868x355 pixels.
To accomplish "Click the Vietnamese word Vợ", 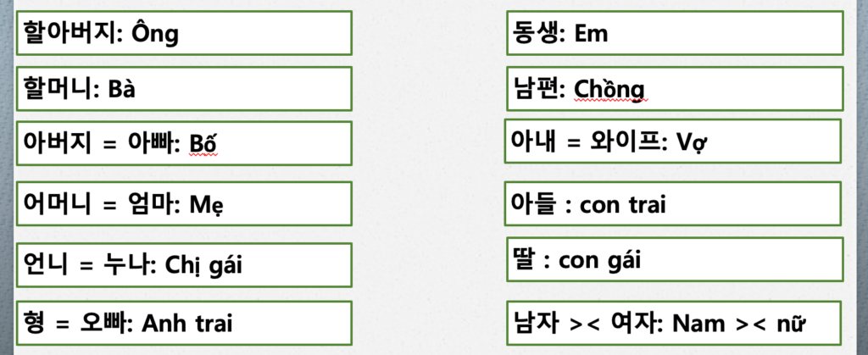I will point(692,141).
